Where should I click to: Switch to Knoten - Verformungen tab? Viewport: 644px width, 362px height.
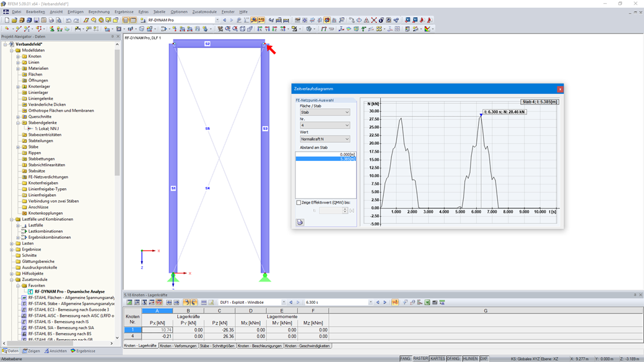pos(178,346)
